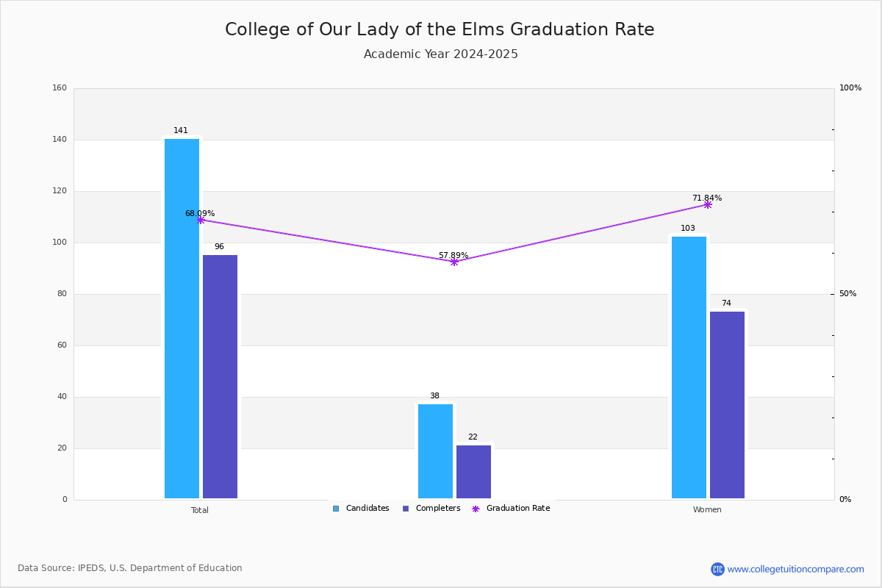The width and height of the screenshot is (882, 588).
Task: Click the 22 completers middle bar
Action: (x=473, y=472)
